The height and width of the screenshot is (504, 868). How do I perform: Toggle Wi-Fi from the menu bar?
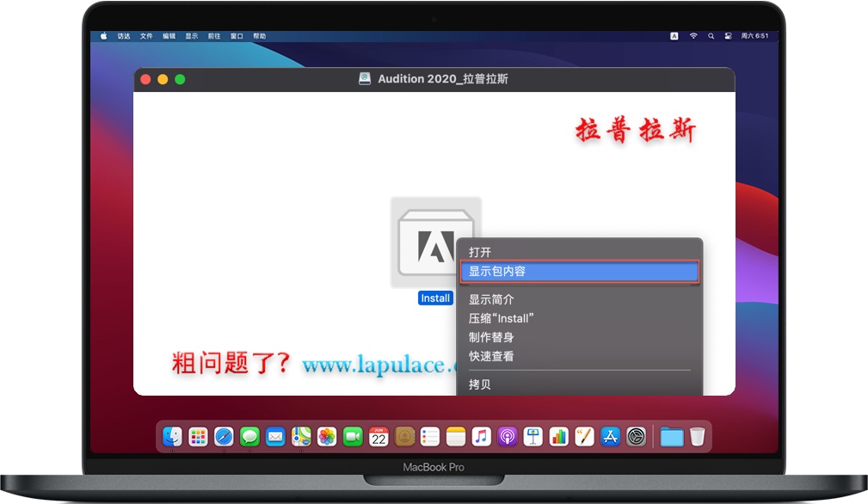click(693, 36)
